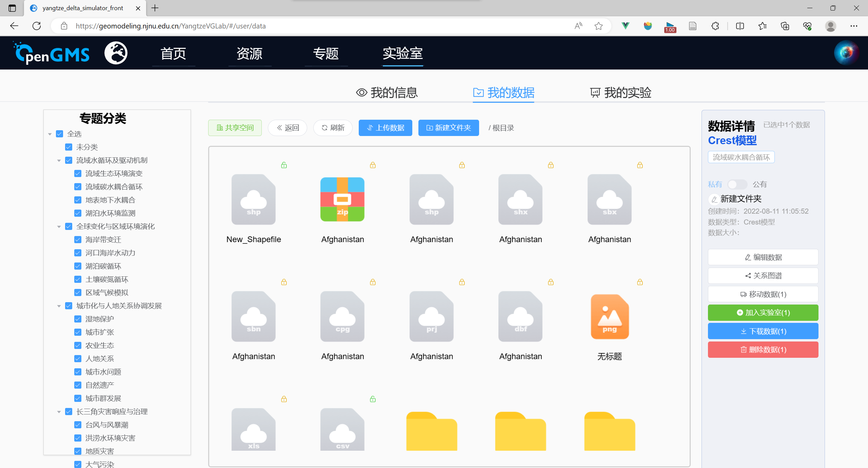This screenshot has height=468, width=868.
Task: Collapse the 全球变化与区域环境演化 tree node
Action: (x=59, y=227)
